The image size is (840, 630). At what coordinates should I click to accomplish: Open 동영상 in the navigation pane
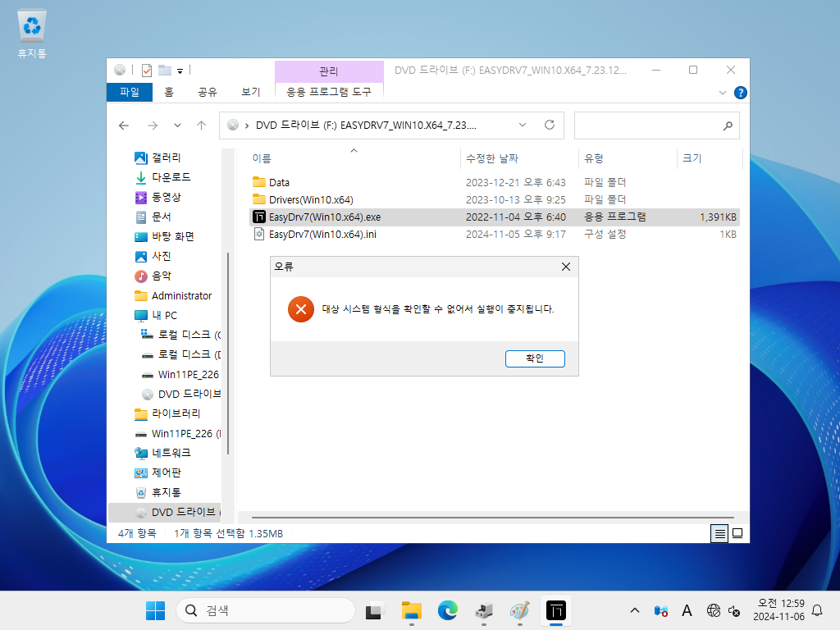tap(158, 197)
